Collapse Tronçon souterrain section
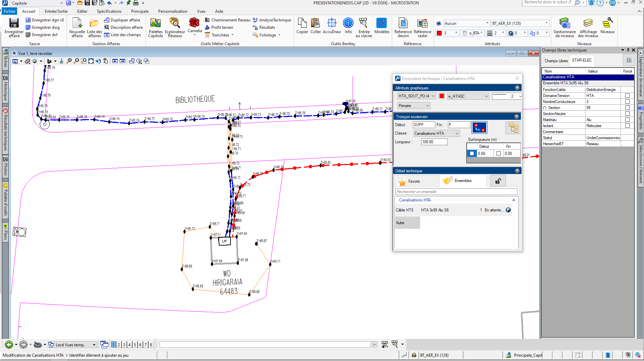 tap(517, 117)
